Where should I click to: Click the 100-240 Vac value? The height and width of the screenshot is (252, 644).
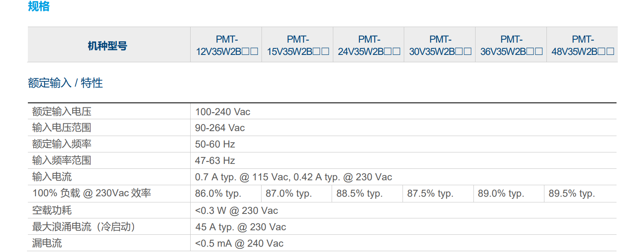point(223,112)
